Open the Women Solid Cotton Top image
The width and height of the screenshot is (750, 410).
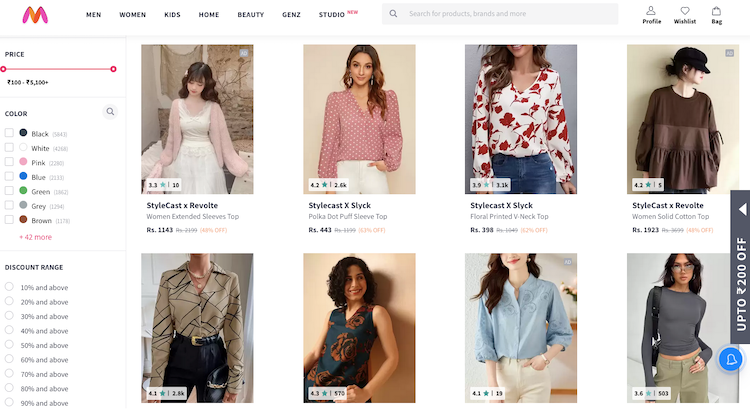point(683,119)
